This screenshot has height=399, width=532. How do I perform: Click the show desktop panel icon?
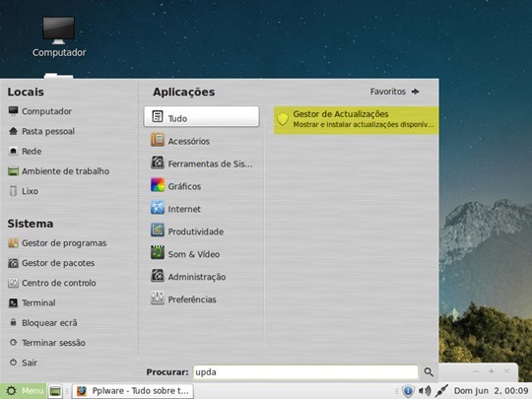click(55, 391)
